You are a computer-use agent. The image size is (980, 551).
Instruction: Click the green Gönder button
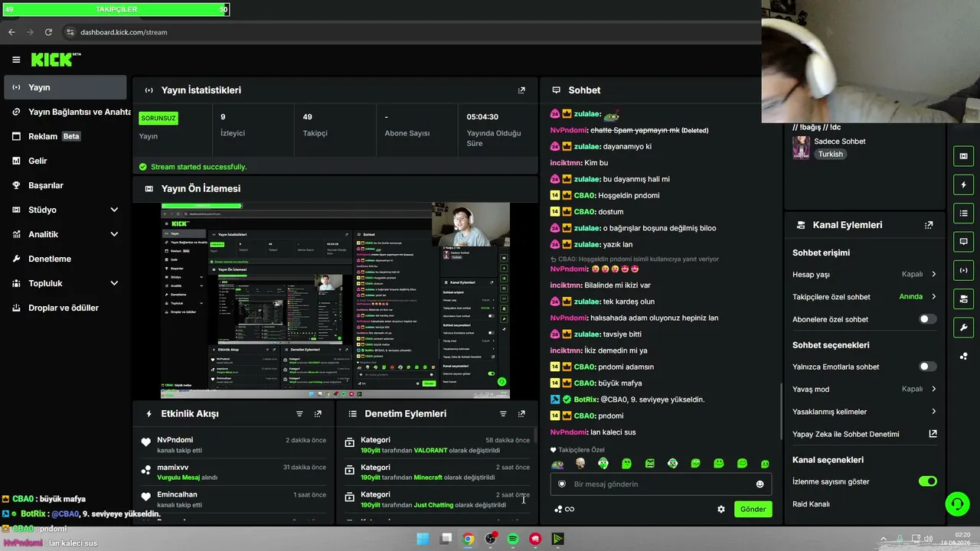click(x=753, y=509)
